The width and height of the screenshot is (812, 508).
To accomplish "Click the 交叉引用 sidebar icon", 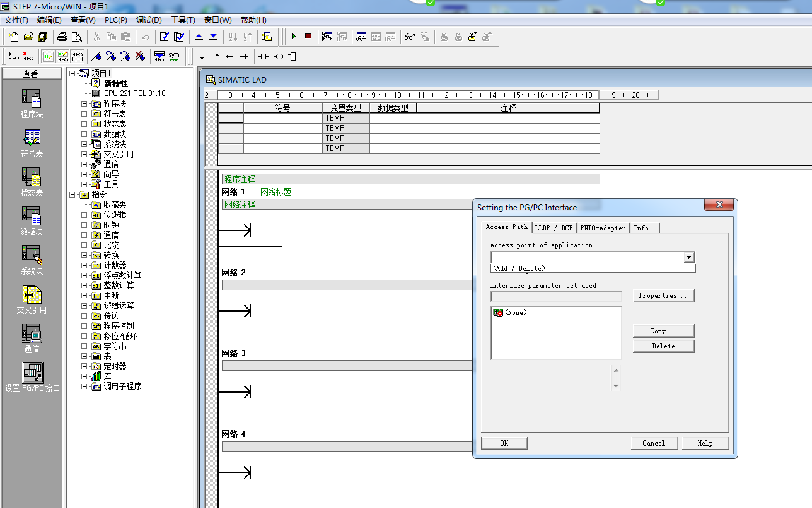I will pyautogui.click(x=32, y=294).
